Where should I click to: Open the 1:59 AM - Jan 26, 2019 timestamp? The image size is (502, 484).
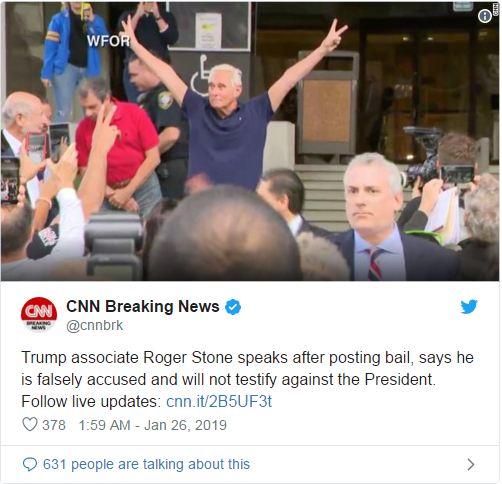(x=152, y=425)
